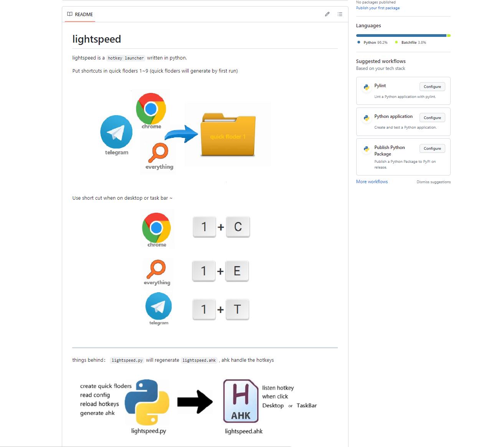
Task: Click the AHK file icon above lightspeed.ahk
Action: pos(241,401)
